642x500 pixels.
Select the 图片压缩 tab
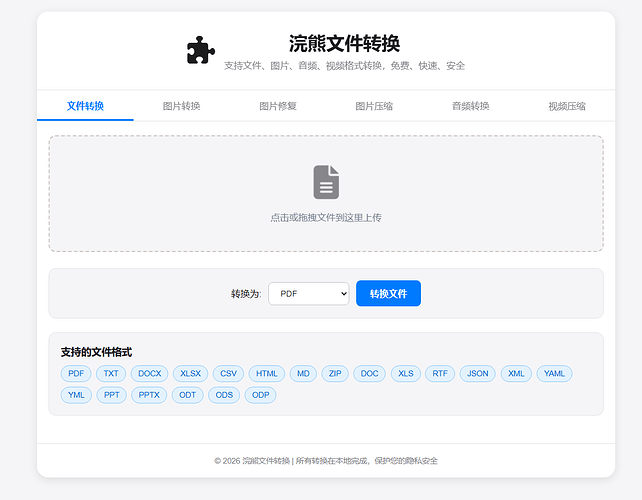click(x=373, y=106)
